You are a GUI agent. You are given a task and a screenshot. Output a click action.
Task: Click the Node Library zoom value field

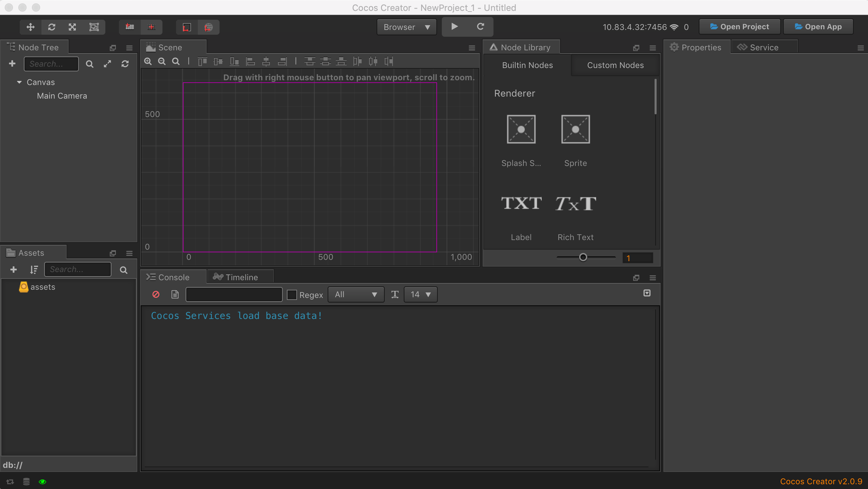click(x=638, y=258)
